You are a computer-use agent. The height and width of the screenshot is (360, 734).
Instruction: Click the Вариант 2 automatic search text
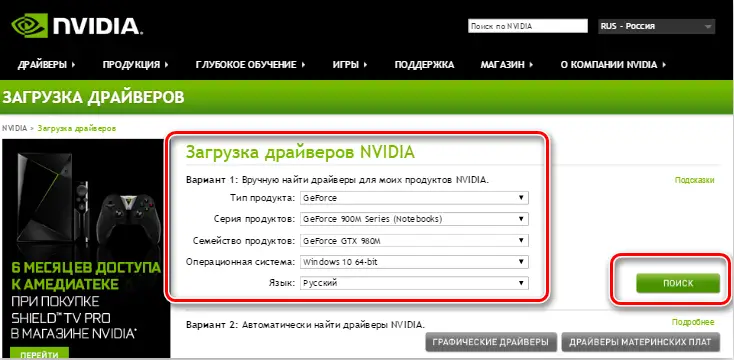[306, 324]
